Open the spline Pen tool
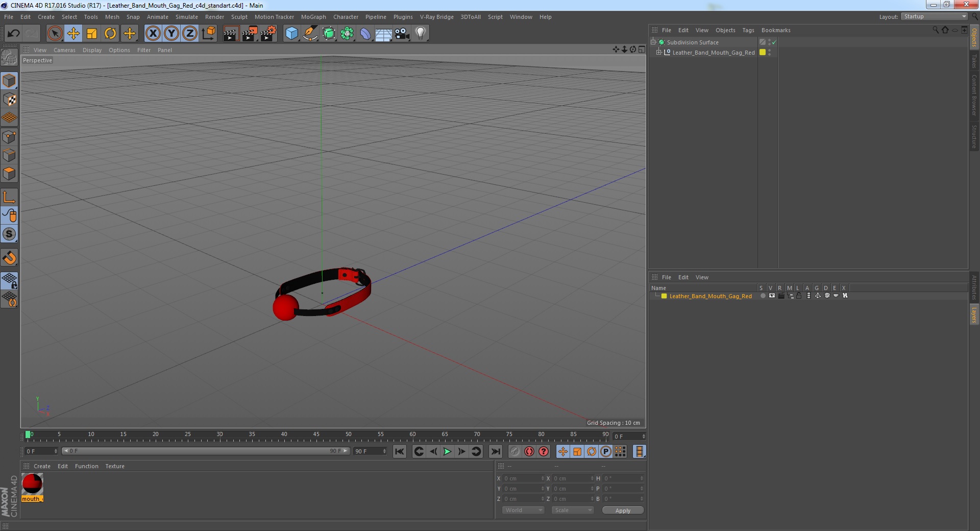Viewport: 980px width, 531px height. 310,34
